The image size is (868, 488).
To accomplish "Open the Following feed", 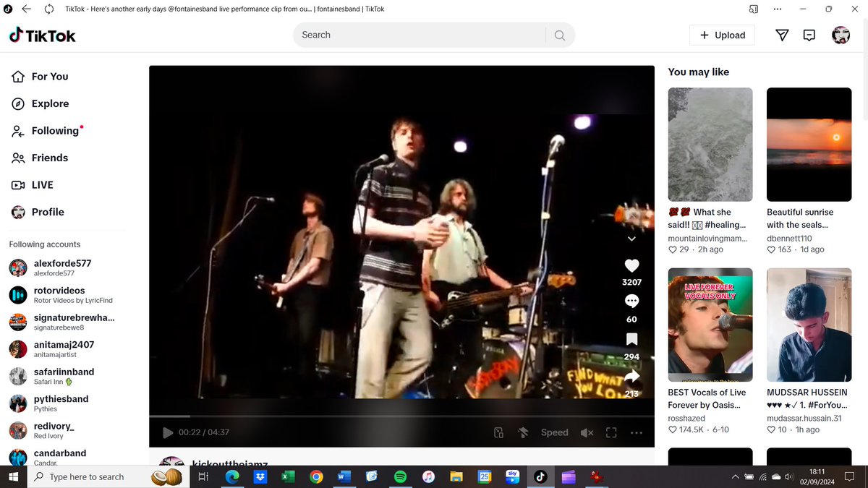I will coord(47,131).
